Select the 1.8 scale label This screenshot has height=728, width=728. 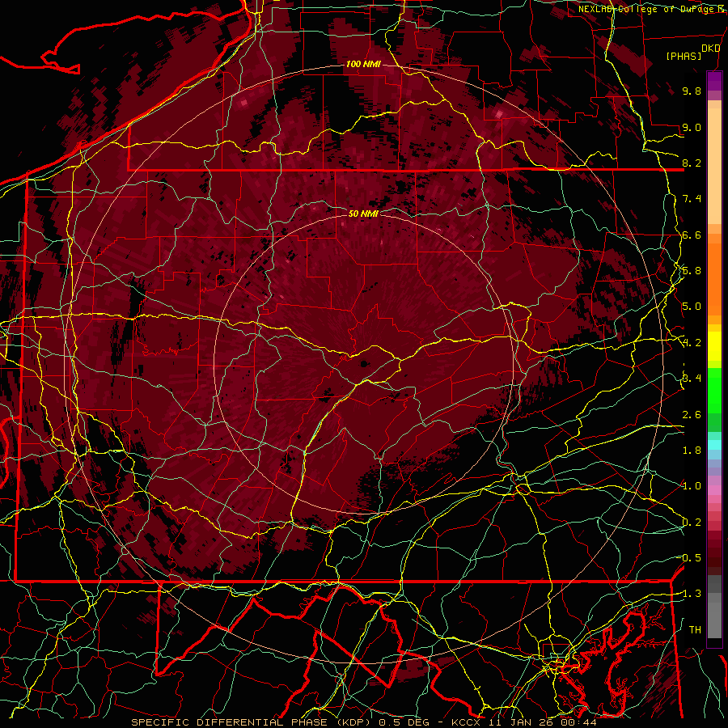pyautogui.click(x=692, y=451)
